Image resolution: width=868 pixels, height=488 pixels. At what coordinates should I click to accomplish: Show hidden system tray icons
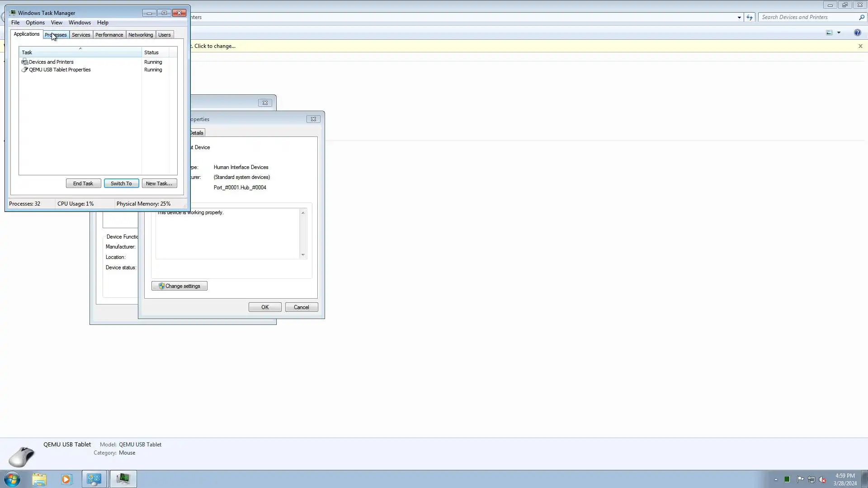[776, 479]
